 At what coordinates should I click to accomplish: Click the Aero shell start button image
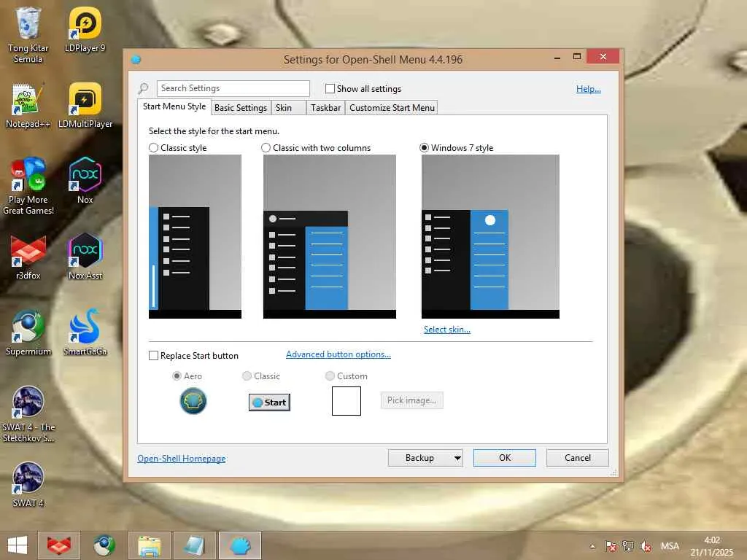point(193,401)
